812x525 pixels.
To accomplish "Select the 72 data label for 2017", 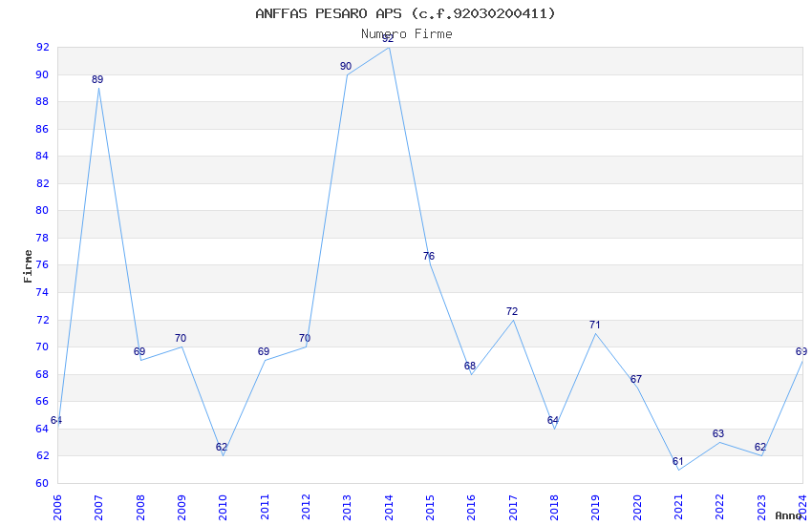I will coord(512,311).
